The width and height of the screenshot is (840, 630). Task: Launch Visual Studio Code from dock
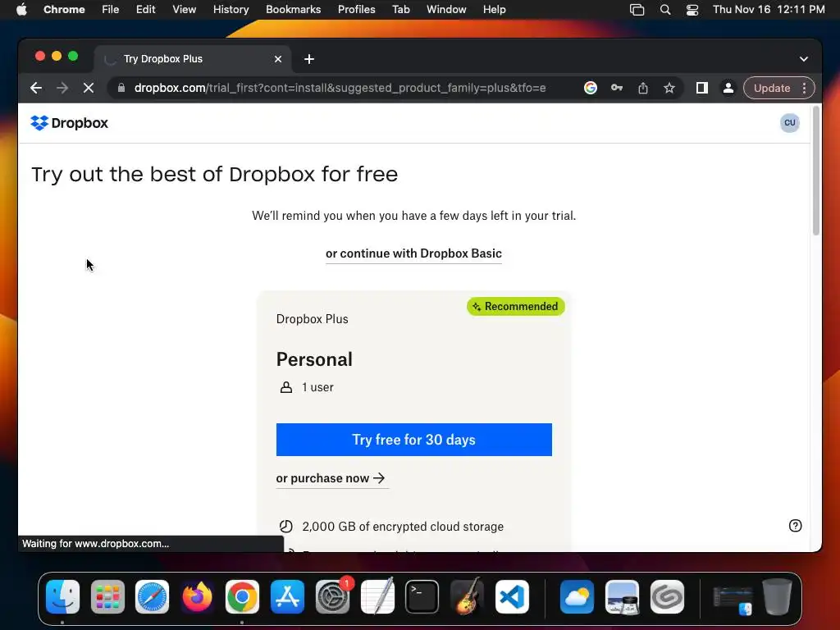[512, 597]
